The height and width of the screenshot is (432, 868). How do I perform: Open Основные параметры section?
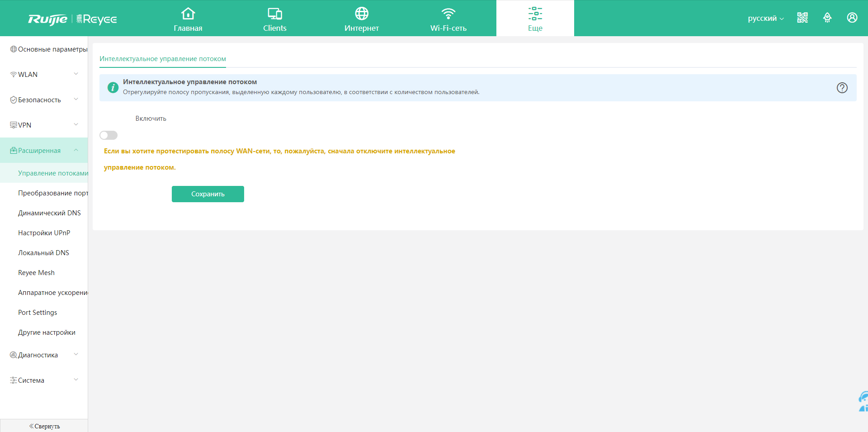pos(44,49)
